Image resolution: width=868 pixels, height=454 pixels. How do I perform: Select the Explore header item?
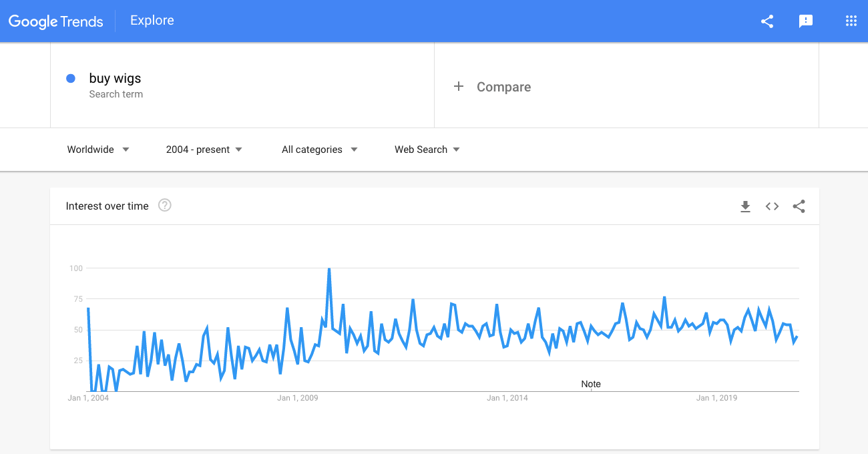pos(152,21)
